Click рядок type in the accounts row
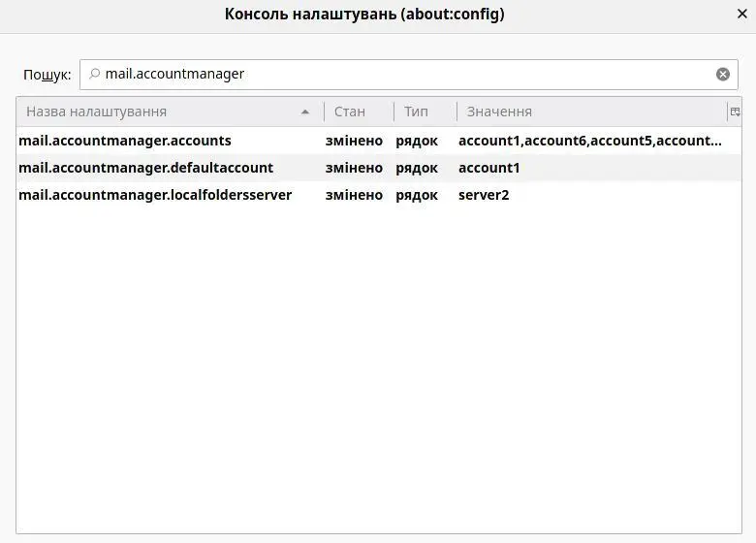Screen dimensions: 756x543 tap(417, 142)
